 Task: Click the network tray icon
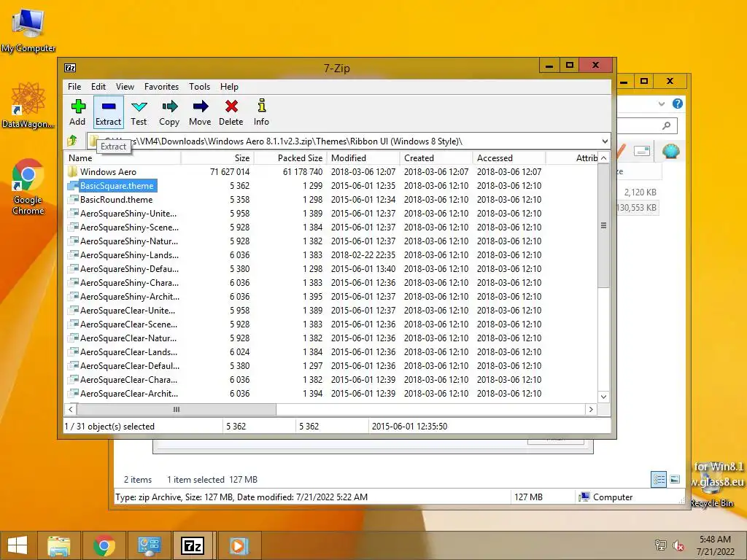[x=660, y=545]
